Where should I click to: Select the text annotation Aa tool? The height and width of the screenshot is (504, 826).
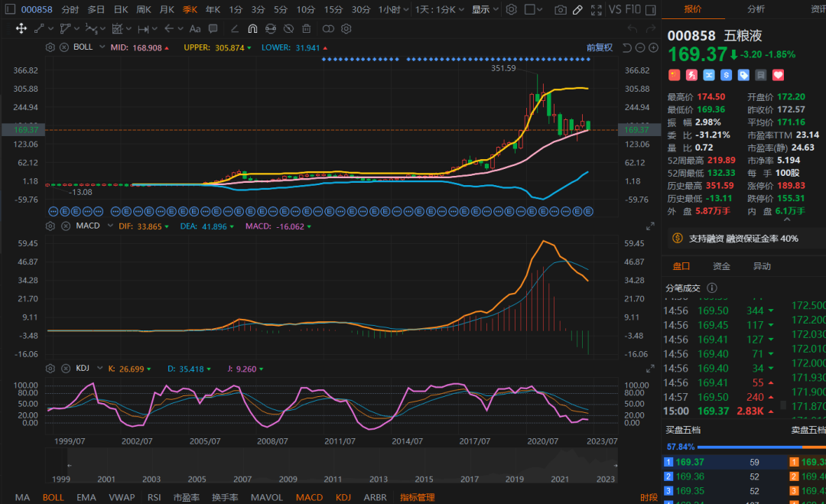coord(194,28)
